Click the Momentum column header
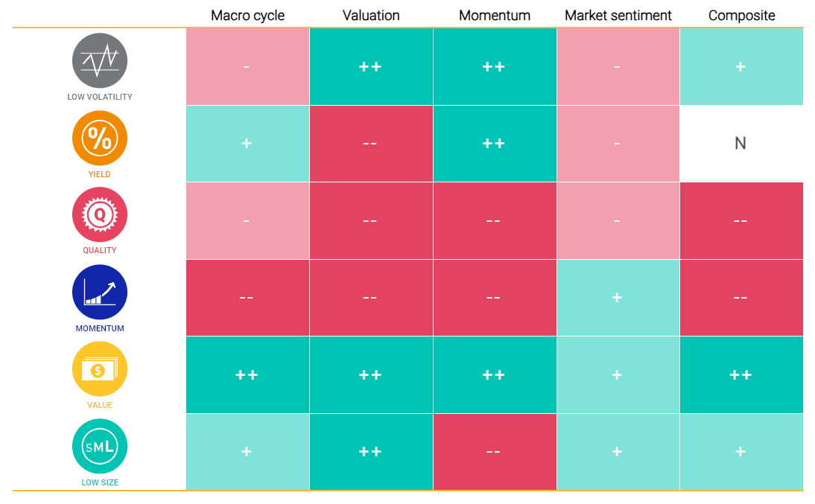 tap(495, 16)
